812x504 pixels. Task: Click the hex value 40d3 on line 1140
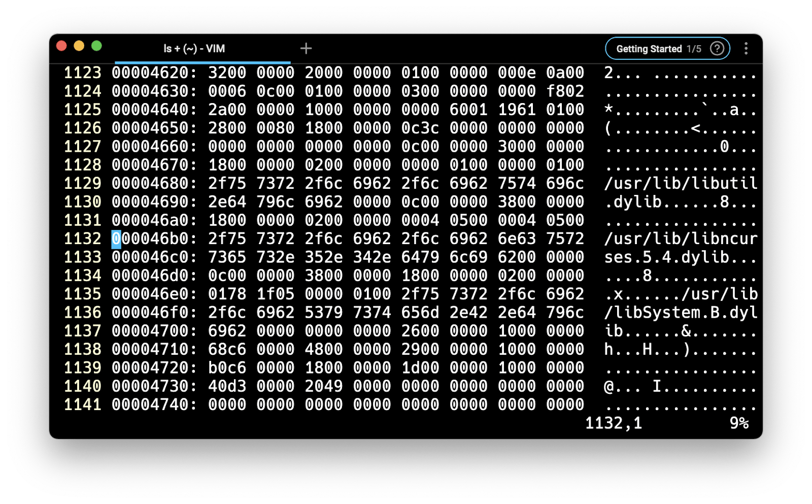point(227,387)
